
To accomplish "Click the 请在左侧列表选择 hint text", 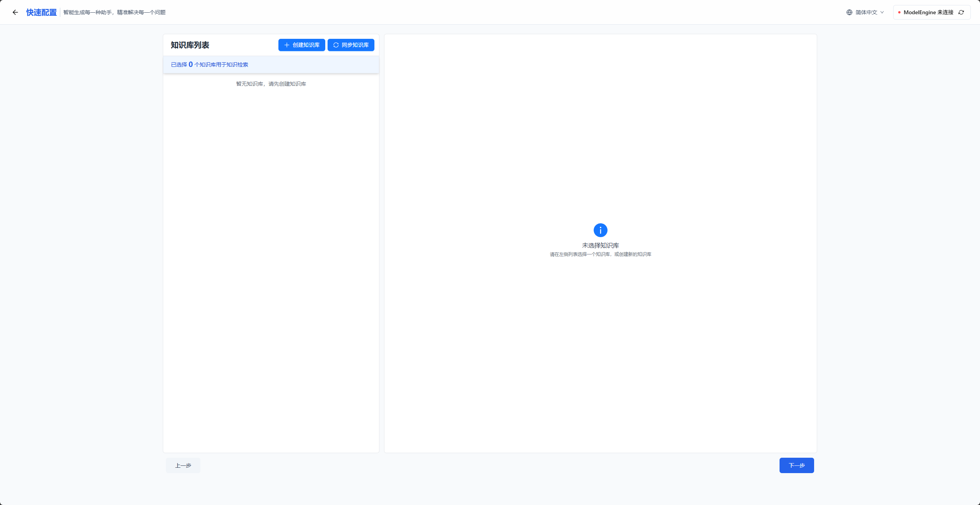I will pyautogui.click(x=600, y=254).
